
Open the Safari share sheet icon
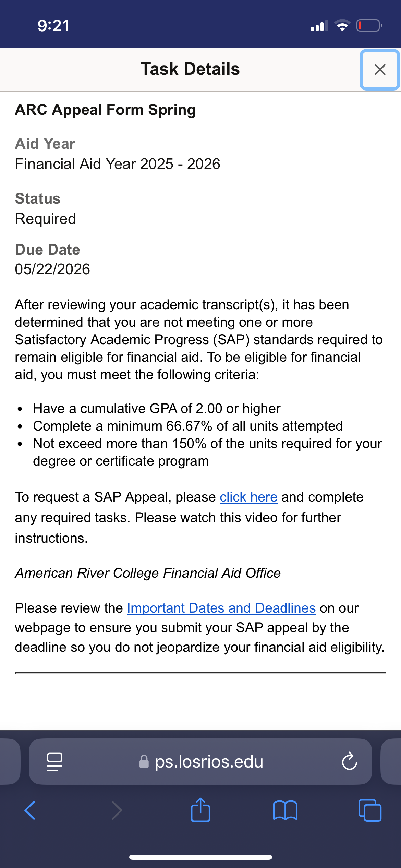(200, 810)
